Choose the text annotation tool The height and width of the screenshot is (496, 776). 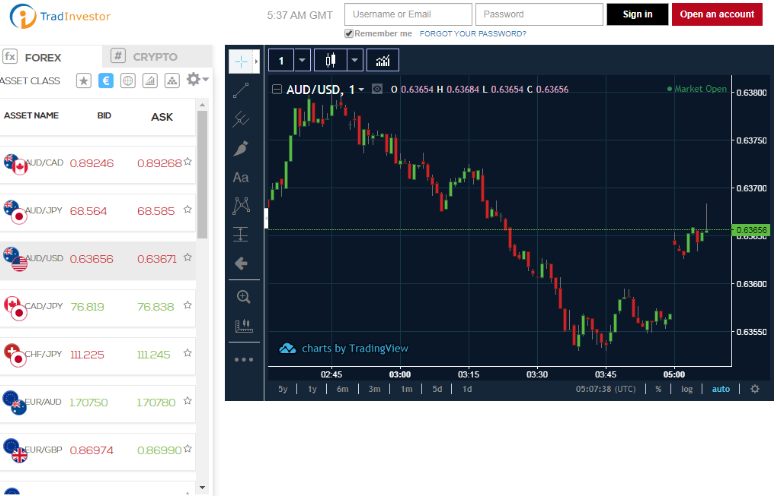pyautogui.click(x=241, y=177)
